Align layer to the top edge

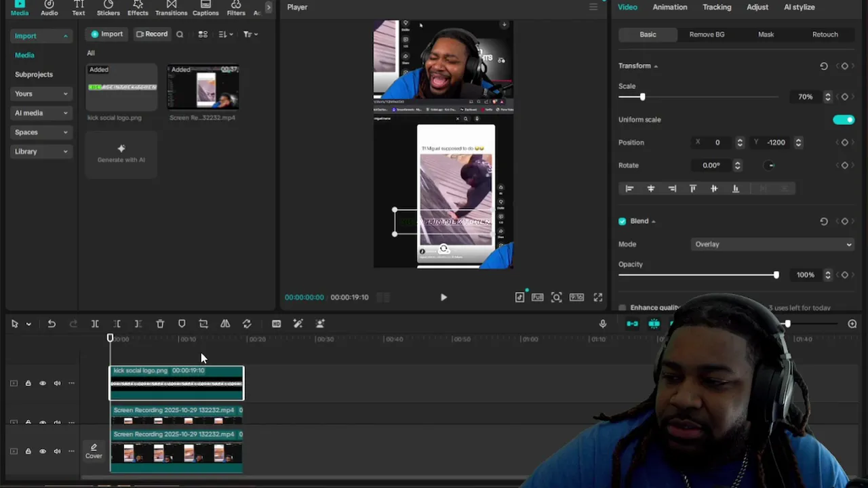pos(693,188)
